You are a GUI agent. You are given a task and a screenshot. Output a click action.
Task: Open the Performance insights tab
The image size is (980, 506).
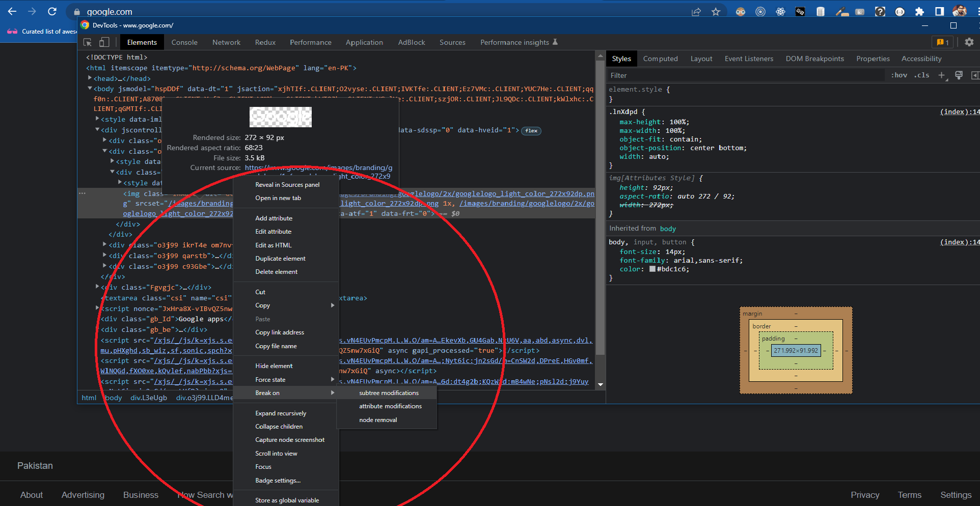(x=519, y=42)
